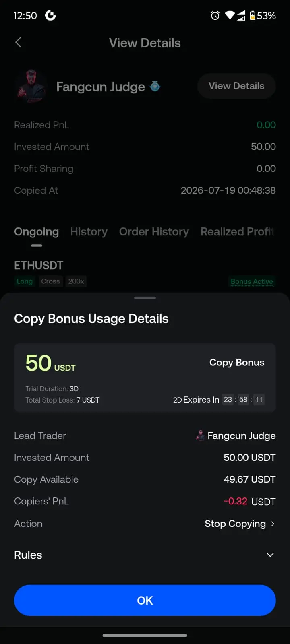The width and height of the screenshot is (290, 644).
Task: Switch to the History tab
Action: pyautogui.click(x=89, y=232)
